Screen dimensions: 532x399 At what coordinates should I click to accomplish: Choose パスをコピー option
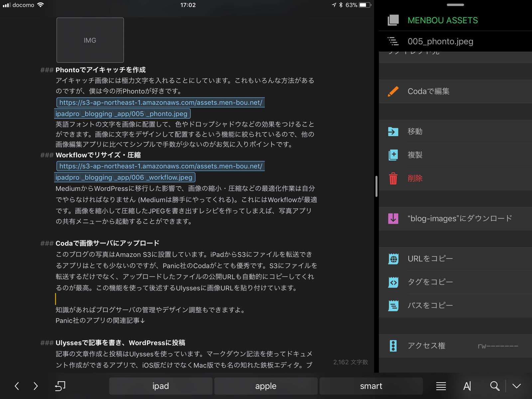456,306
